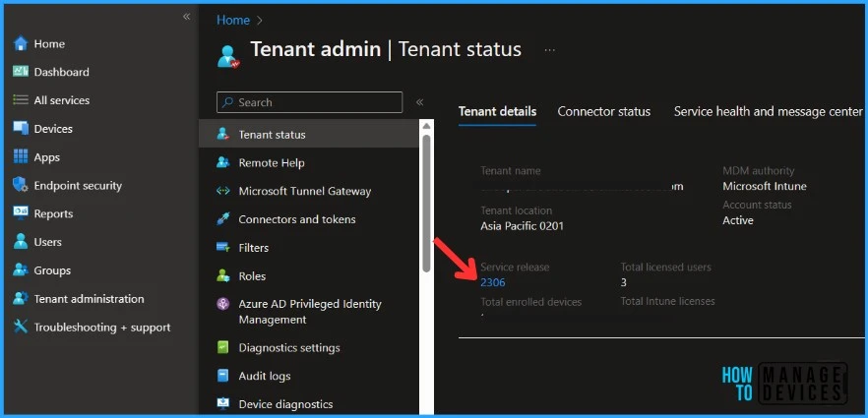Screen dimensions: 868x418
Task: Click the Total Intune licenses label
Action: [667, 301]
